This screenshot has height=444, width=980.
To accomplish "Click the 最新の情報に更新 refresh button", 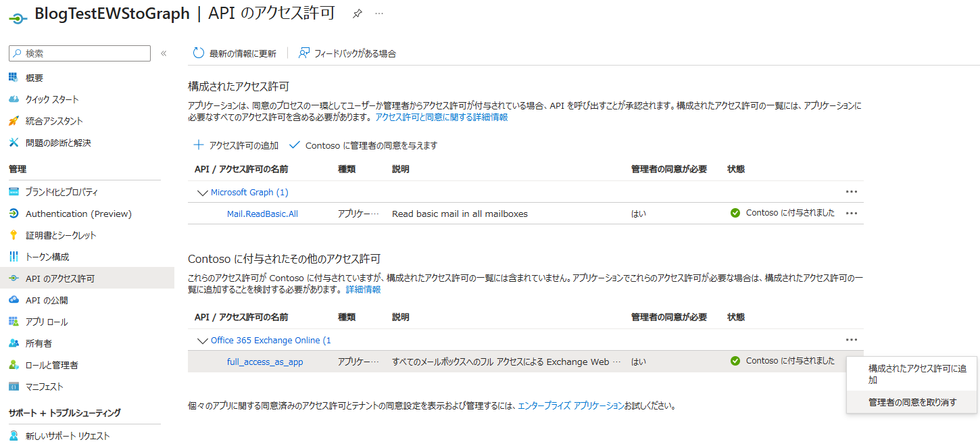I will pyautogui.click(x=235, y=53).
